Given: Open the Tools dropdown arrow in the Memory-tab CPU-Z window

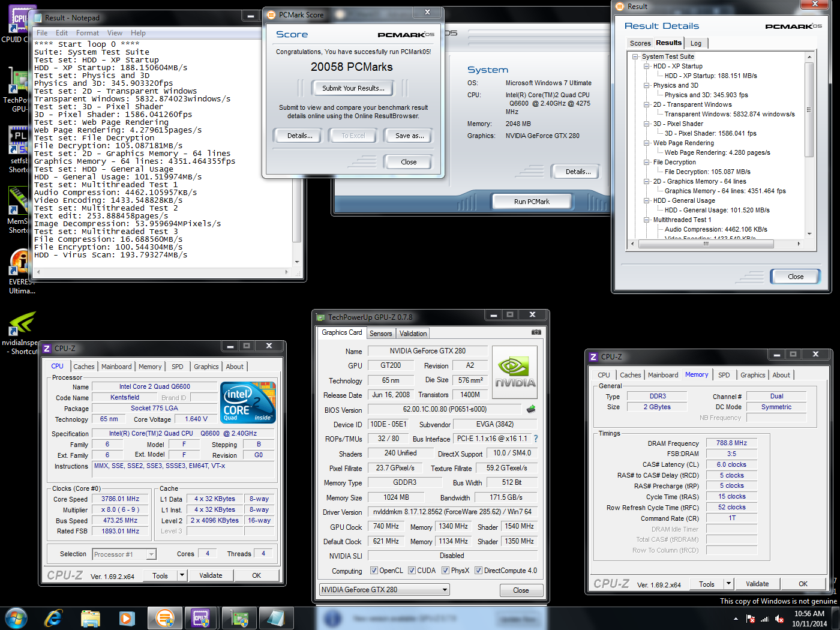Looking at the screenshot, I should pos(728,584).
